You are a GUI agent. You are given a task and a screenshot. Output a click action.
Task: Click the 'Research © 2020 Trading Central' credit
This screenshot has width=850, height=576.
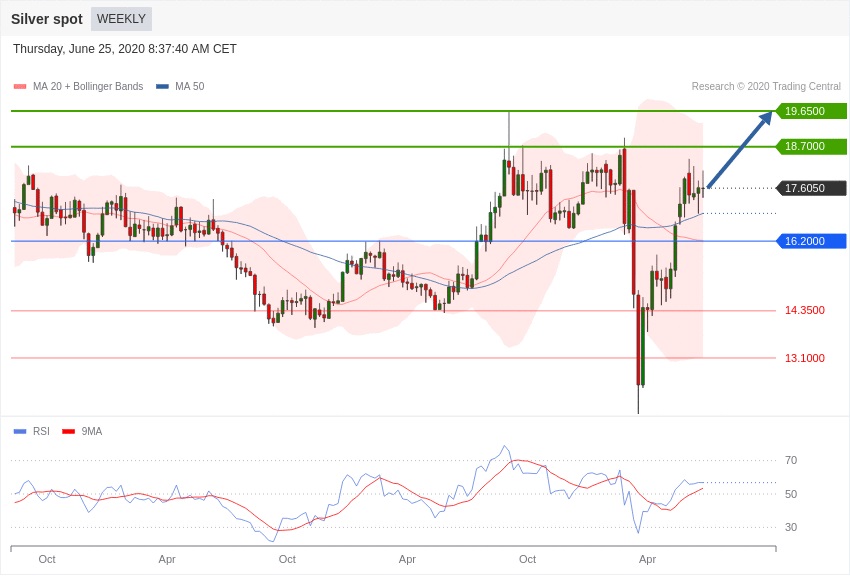pos(766,87)
